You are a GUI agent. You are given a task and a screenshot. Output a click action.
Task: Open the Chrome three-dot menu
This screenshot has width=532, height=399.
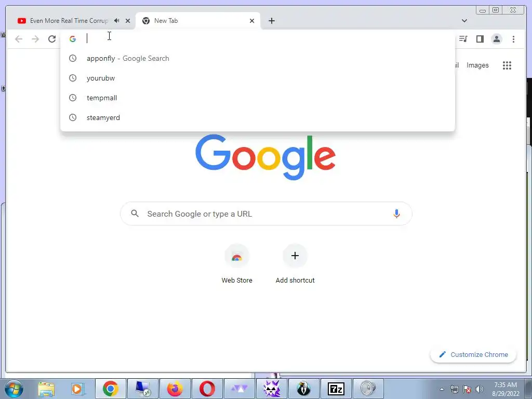click(x=513, y=39)
